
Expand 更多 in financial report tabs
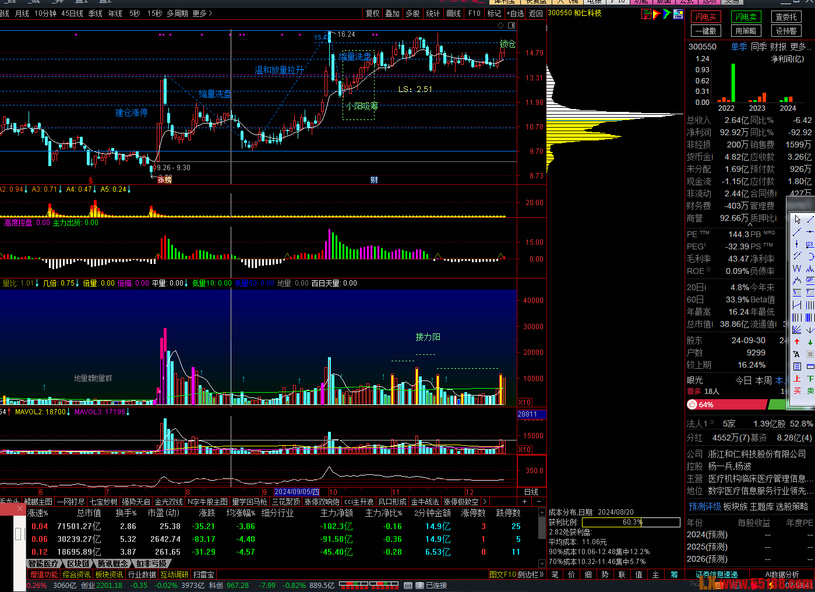(x=800, y=46)
